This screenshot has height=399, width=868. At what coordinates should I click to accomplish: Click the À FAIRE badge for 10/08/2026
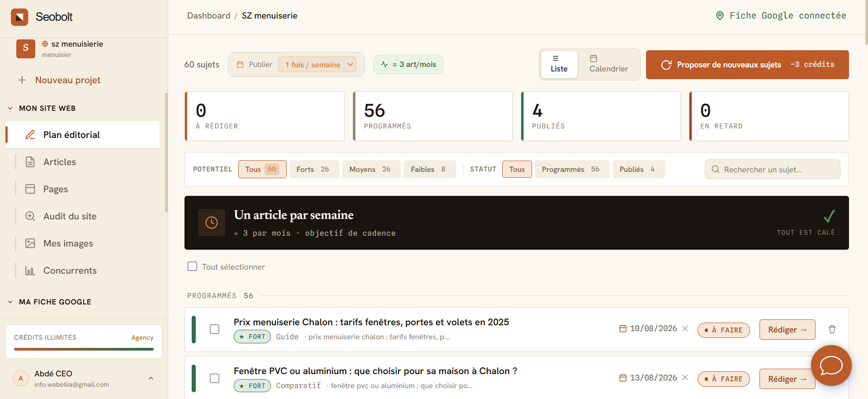[x=723, y=330]
